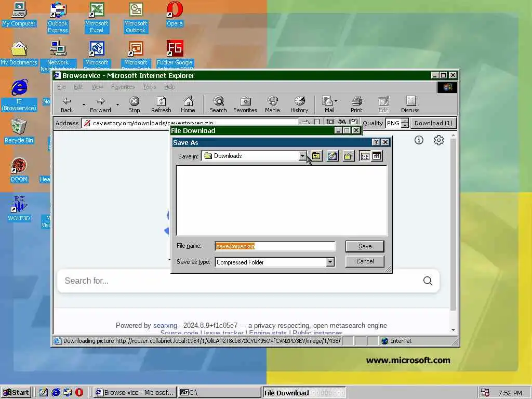
Task: Click the Help question mark in Save As
Action: coord(376,142)
